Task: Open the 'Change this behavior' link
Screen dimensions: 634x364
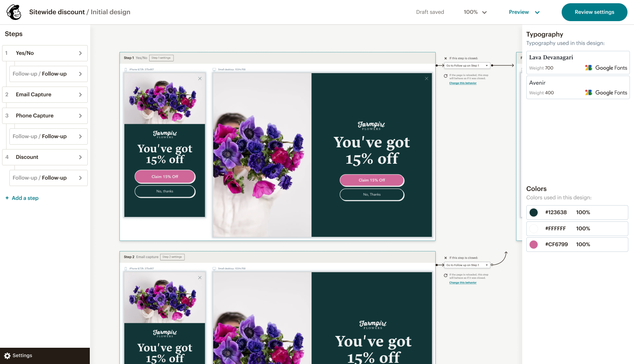Action: click(463, 83)
